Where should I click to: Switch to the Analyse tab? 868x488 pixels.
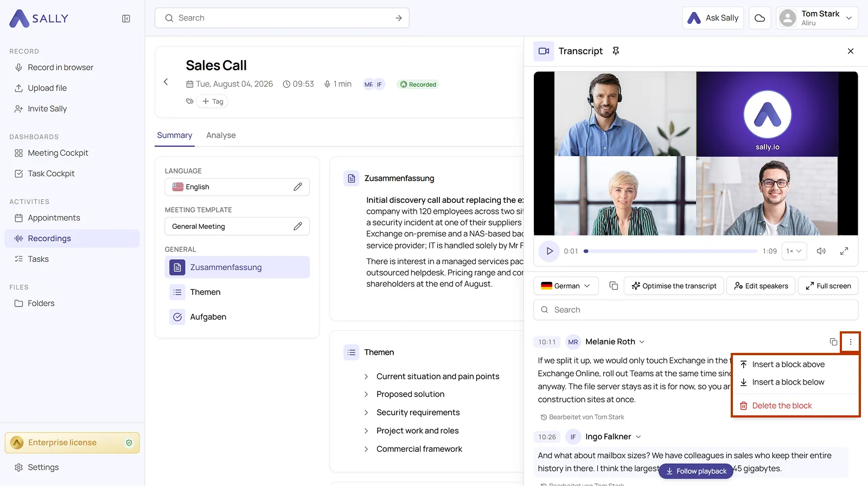click(221, 136)
